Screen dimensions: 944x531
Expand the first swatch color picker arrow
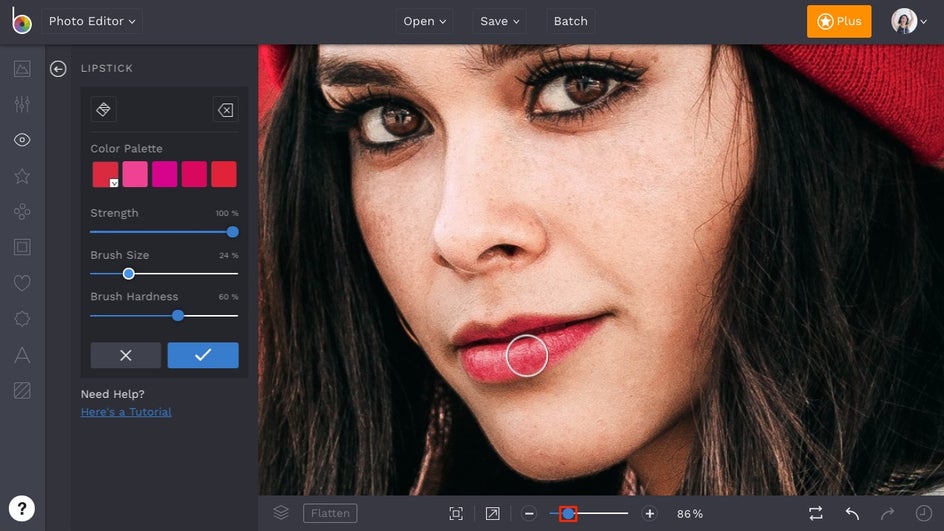tap(114, 183)
